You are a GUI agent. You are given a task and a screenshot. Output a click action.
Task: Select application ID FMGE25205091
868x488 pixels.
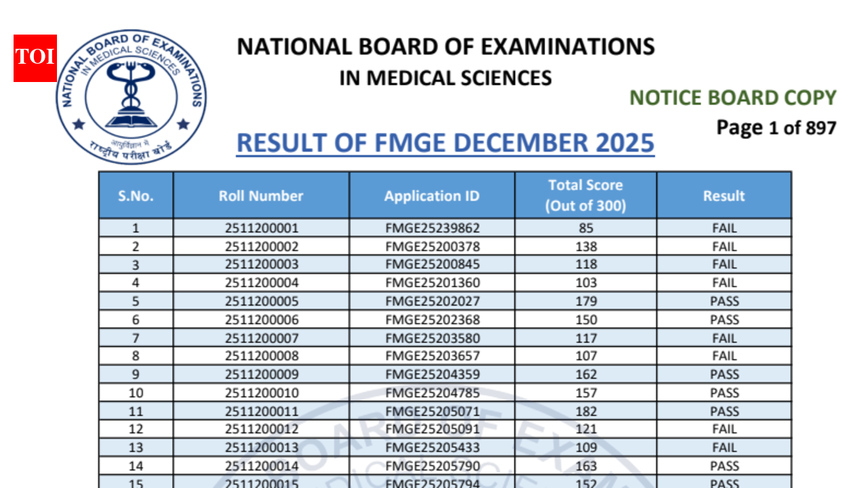432,429
